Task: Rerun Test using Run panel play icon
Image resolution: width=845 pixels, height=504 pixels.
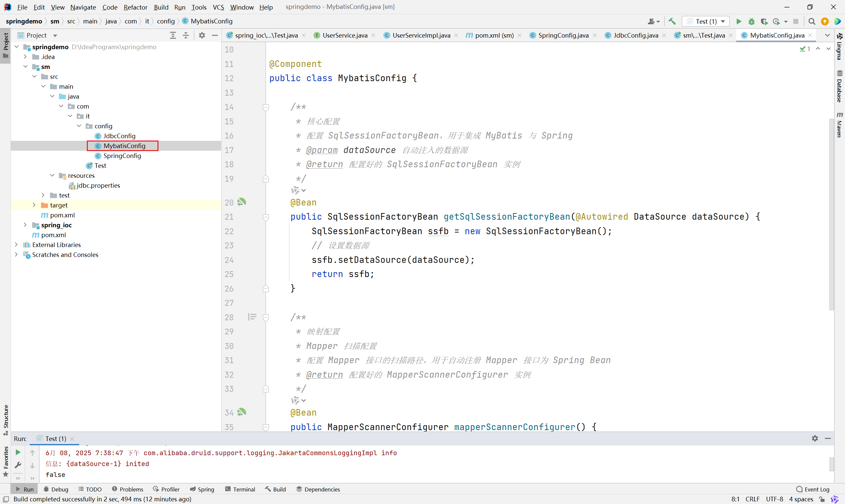Action: point(18,452)
